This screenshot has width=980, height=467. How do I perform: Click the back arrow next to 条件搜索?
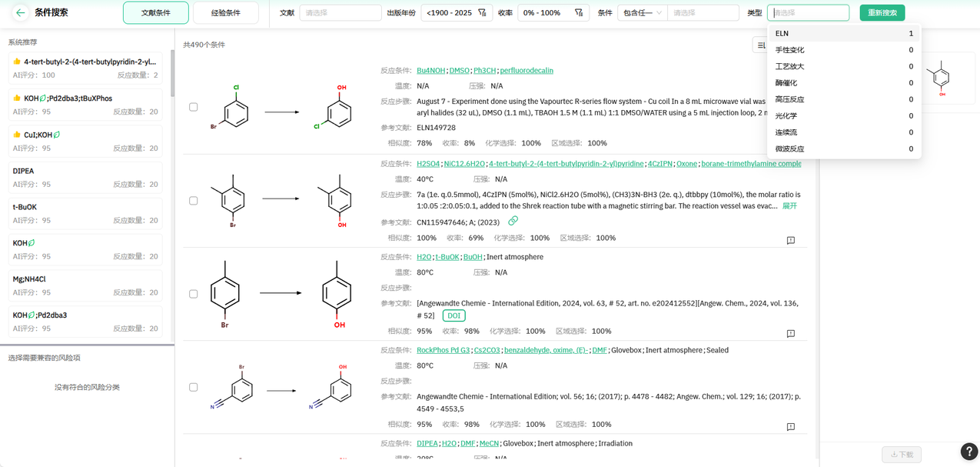[x=20, y=12]
